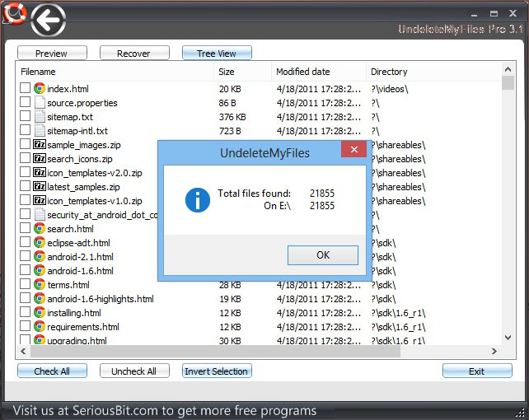
Task: Click the text file icon of sitemap-intl.txt
Action: [x=40, y=130]
